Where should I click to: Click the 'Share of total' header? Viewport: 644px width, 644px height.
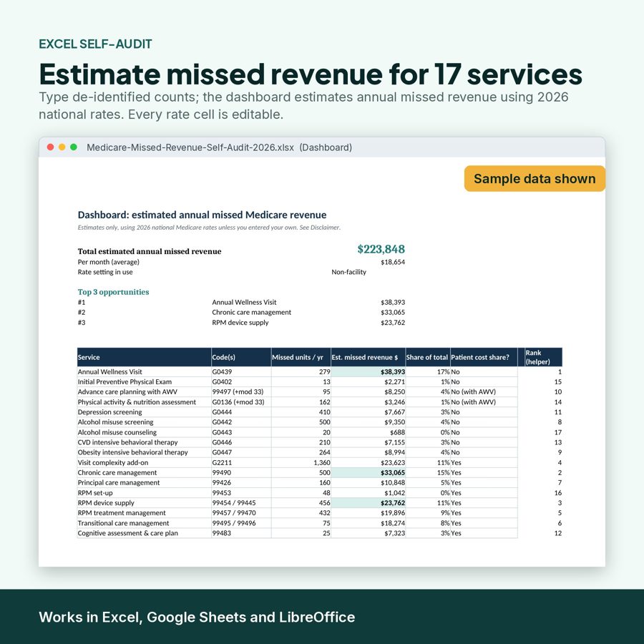coord(428,357)
